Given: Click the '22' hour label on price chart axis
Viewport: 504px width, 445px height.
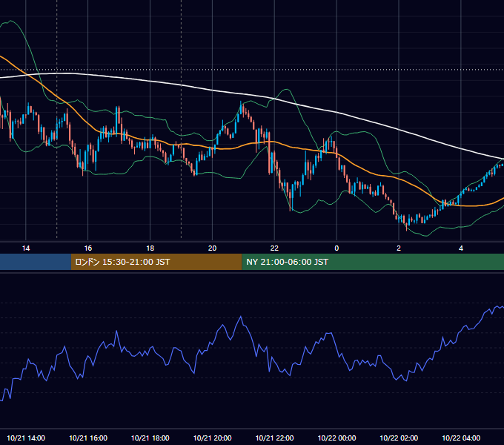Looking at the screenshot, I should point(274,248).
